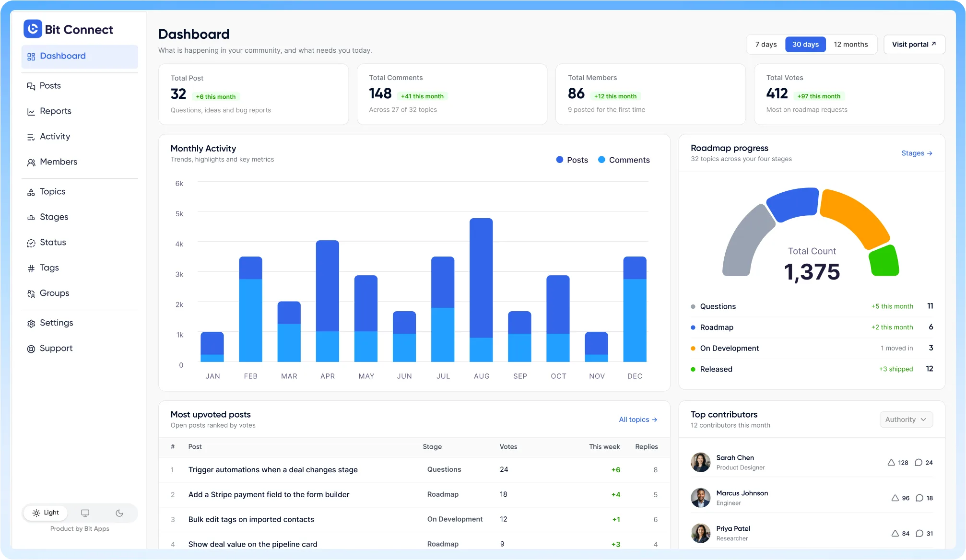Click the Visit portal button
Image resolution: width=966 pixels, height=560 pixels.
point(914,45)
